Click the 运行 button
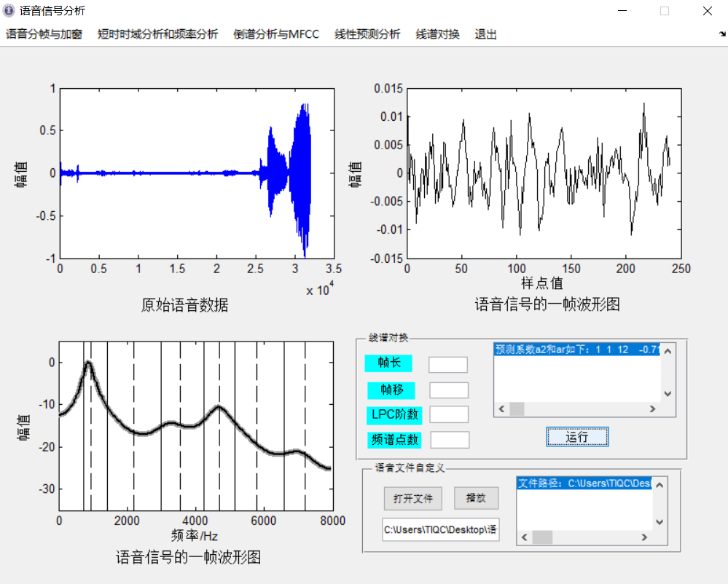The width and height of the screenshot is (728, 584). coord(577,437)
